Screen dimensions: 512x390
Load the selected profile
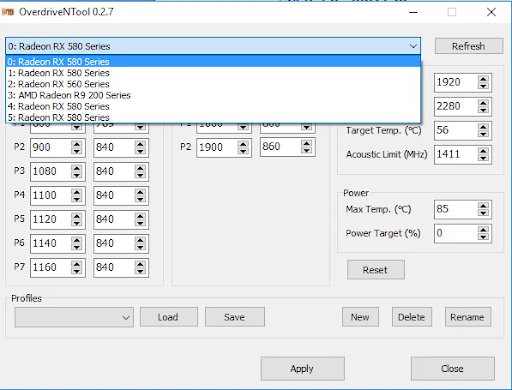point(169,317)
